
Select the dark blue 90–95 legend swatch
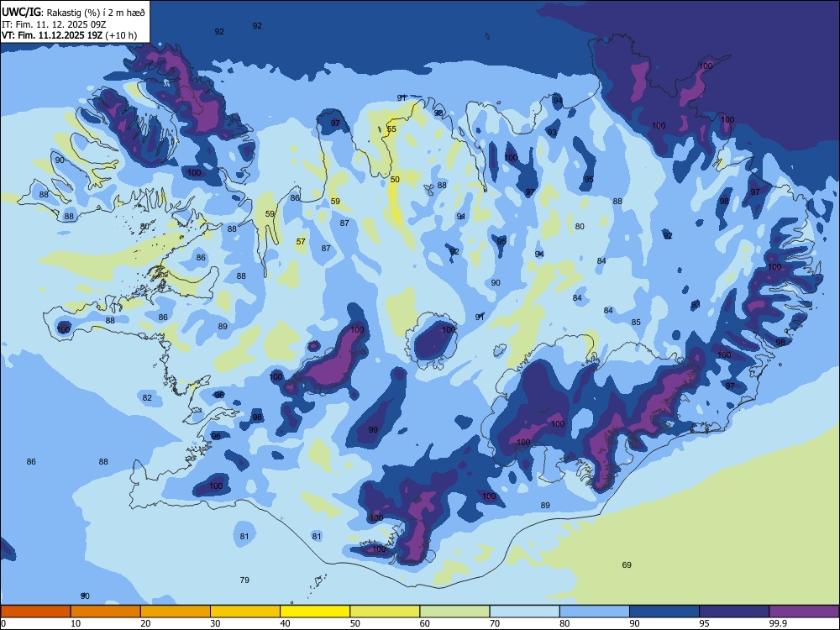click(x=664, y=612)
